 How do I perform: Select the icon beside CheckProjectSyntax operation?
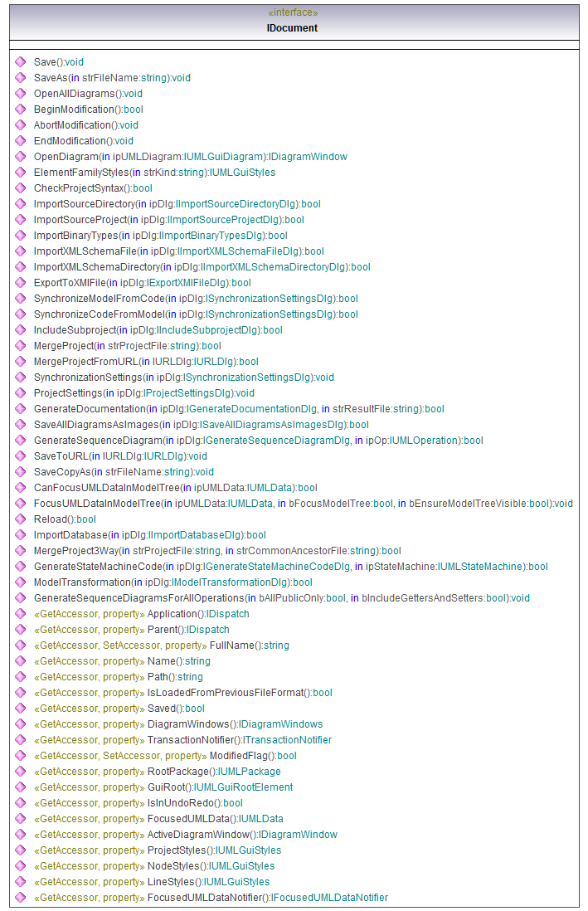coord(20,188)
